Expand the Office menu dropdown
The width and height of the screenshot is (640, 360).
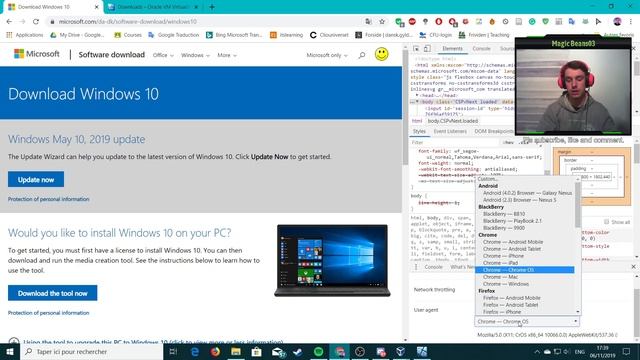click(x=163, y=55)
